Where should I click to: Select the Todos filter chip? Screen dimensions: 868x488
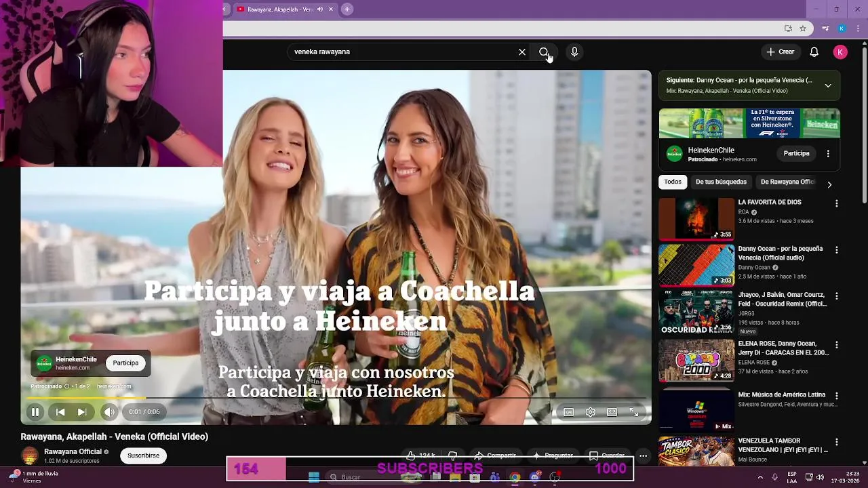(673, 182)
